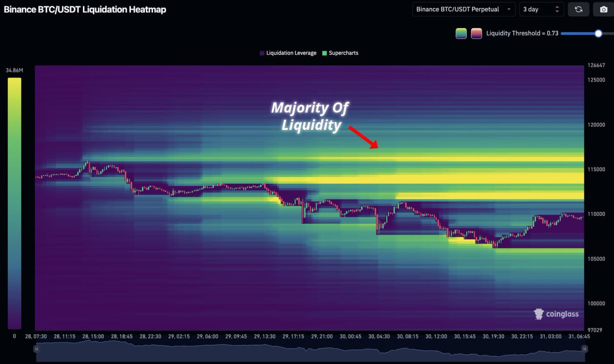
Task: Click the Liquidity Threshold slider handle
Action: (x=598, y=34)
